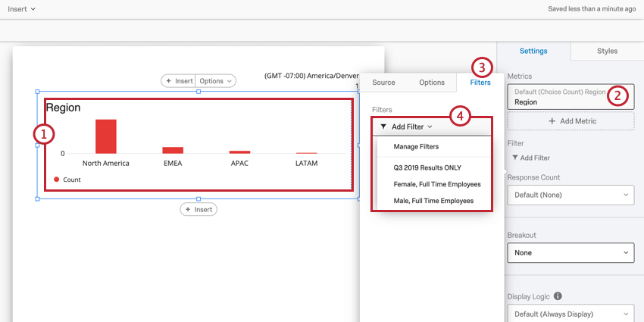The width and height of the screenshot is (644, 322).
Task: Choose Manage Filters from the dropdown
Action: click(416, 146)
